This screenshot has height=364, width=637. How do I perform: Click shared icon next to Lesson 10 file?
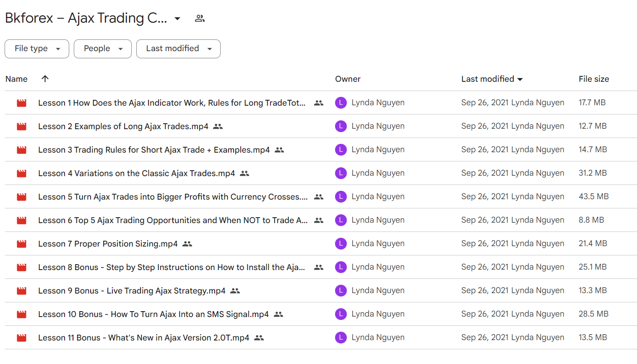[278, 314]
